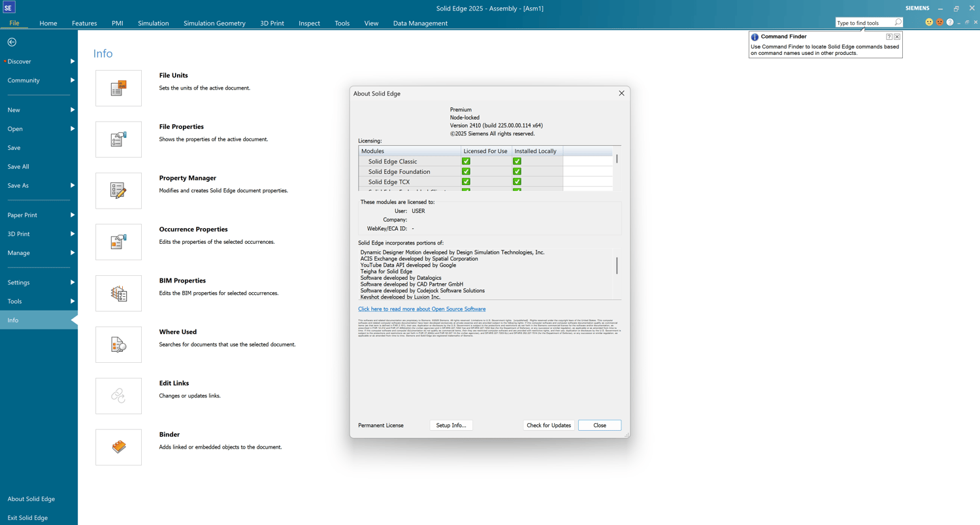The height and width of the screenshot is (525, 980).
Task: Open Help with the question mark icon
Action: coord(950,22)
